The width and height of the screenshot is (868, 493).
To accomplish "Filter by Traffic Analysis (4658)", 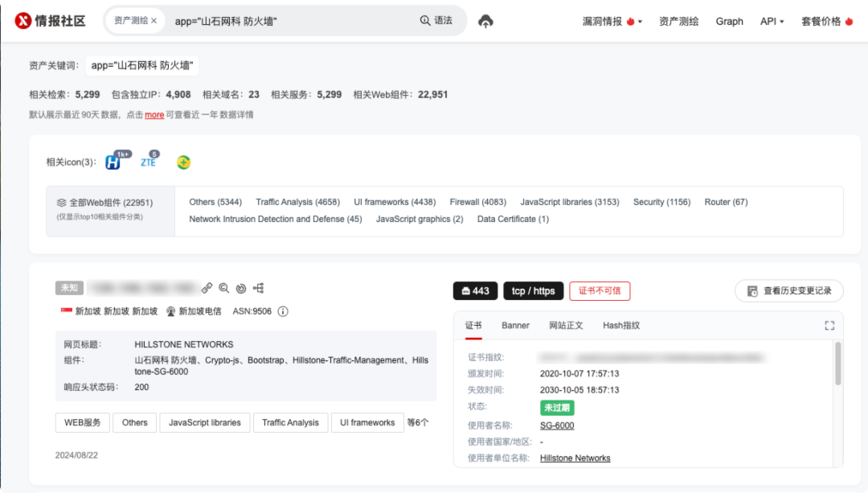I will click(298, 202).
